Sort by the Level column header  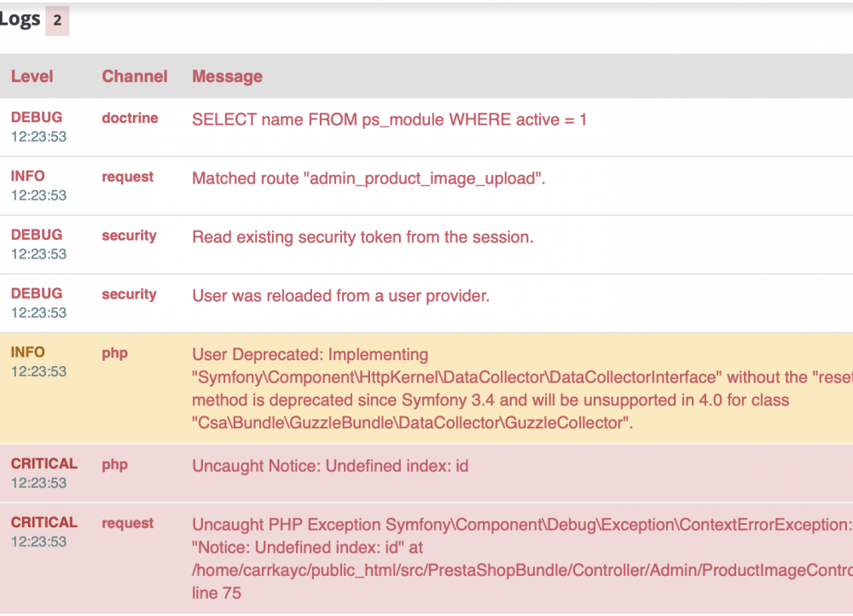pos(32,77)
